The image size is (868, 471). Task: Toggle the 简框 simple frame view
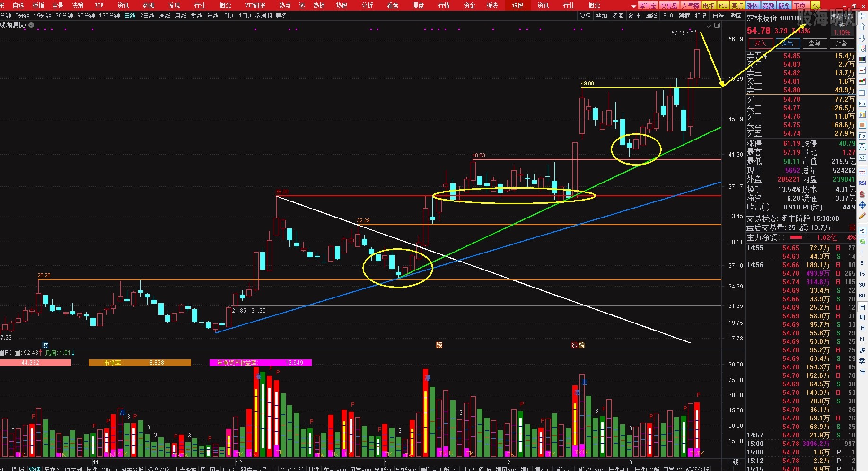click(x=684, y=16)
